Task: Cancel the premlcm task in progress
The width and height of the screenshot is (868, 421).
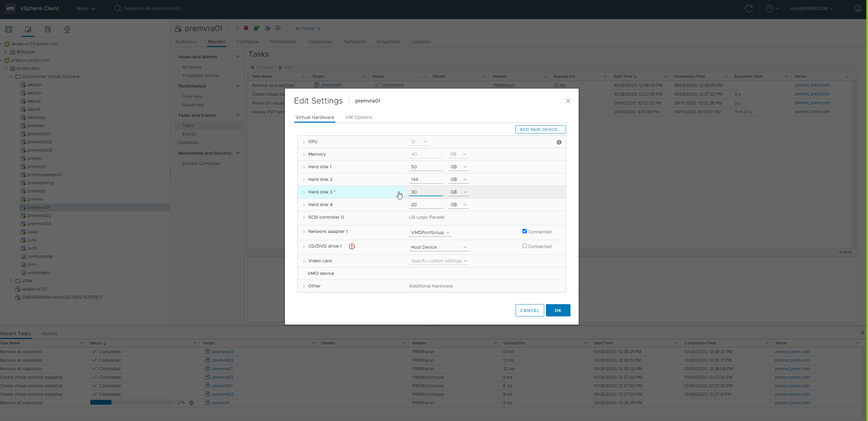Action: click(192, 403)
